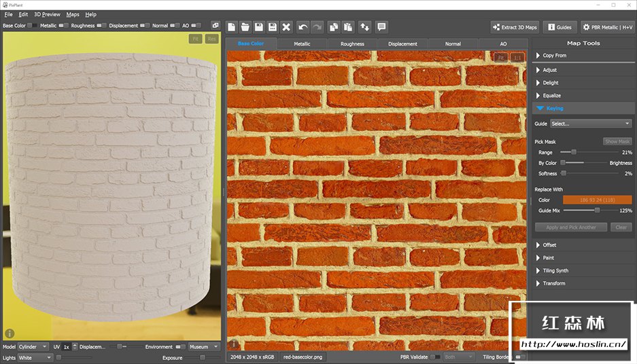The image size is (637, 364).
Task: Toggle PBR Validate switch
Action: tap(435, 357)
